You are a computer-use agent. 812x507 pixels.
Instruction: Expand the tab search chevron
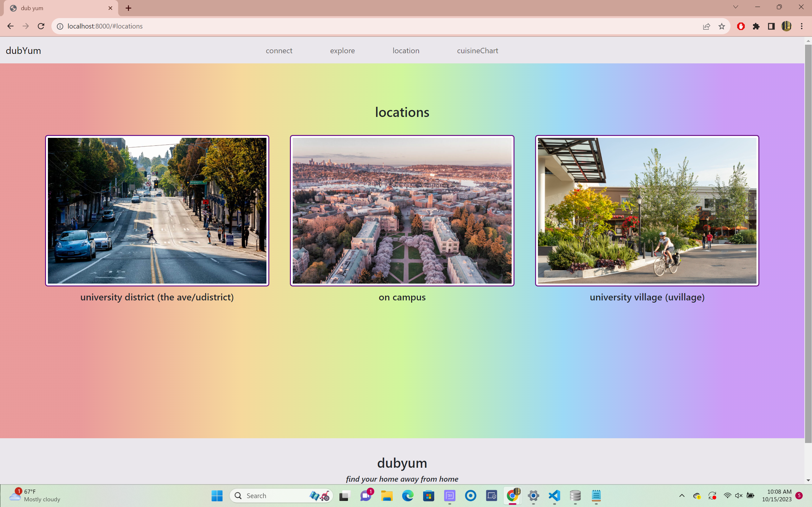pyautogui.click(x=736, y=7)
